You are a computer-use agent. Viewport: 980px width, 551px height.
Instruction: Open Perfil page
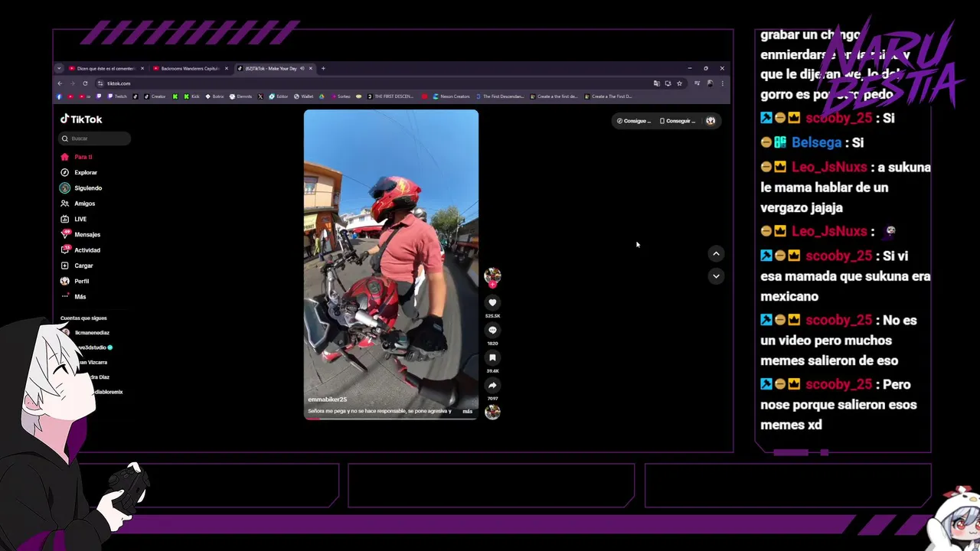click(75, 281)
